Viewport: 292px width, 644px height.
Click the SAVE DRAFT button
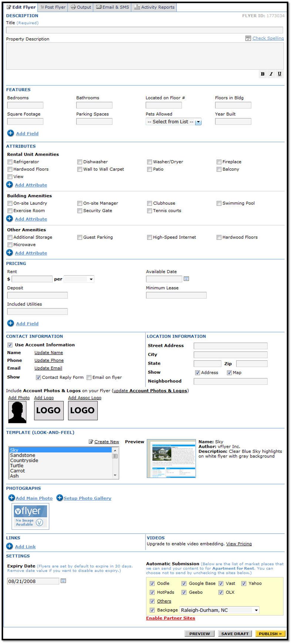[235, 633]
